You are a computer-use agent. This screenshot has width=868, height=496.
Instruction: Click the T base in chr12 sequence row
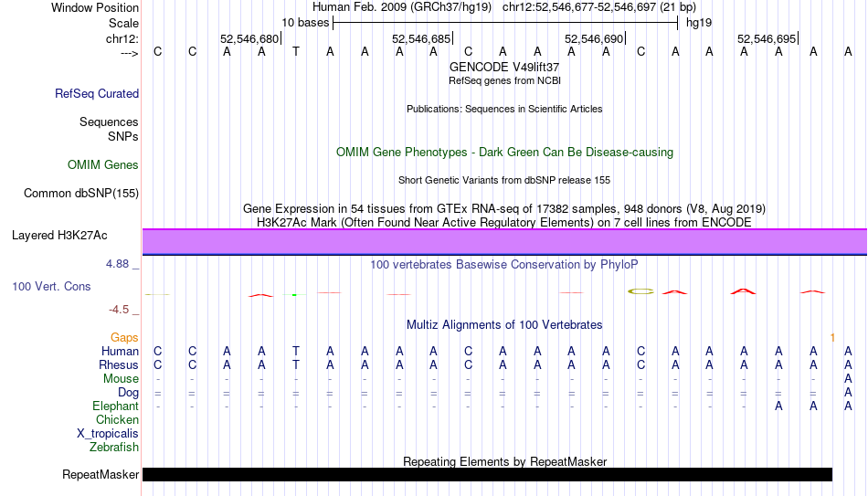pyautogui.click(x=296, y=52)
